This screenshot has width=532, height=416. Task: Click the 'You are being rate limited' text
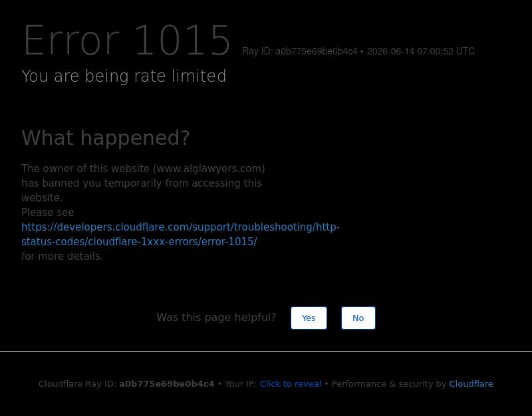pyautogui.click(x=124, y=76)
